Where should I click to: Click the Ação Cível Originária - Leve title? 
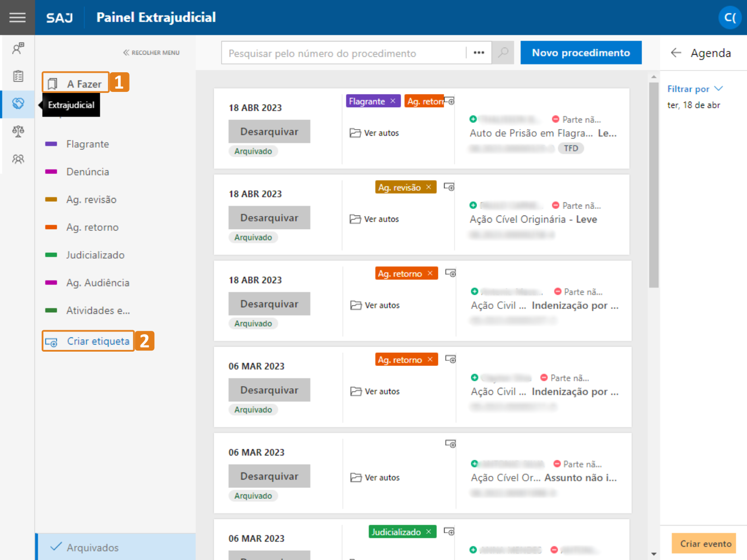(533, 219)
